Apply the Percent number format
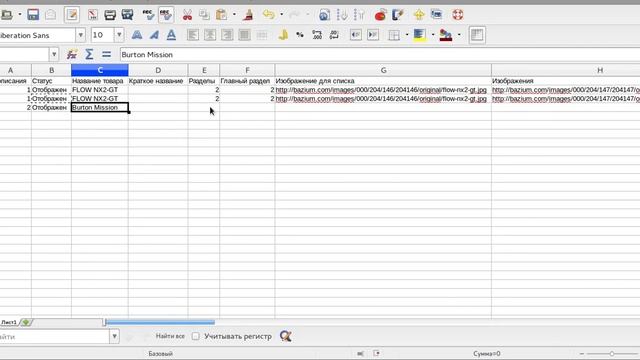Screen dimensions: 640x360 click(x=300, y=35)
